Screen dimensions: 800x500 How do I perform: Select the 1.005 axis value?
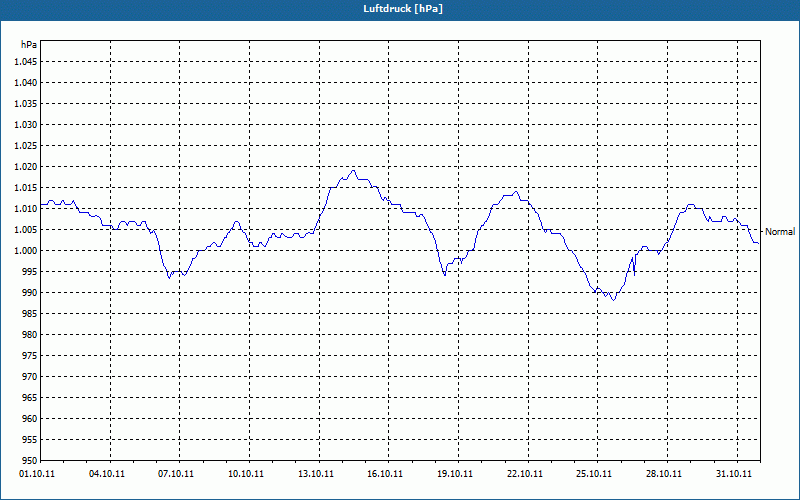[x=26, y=230]
